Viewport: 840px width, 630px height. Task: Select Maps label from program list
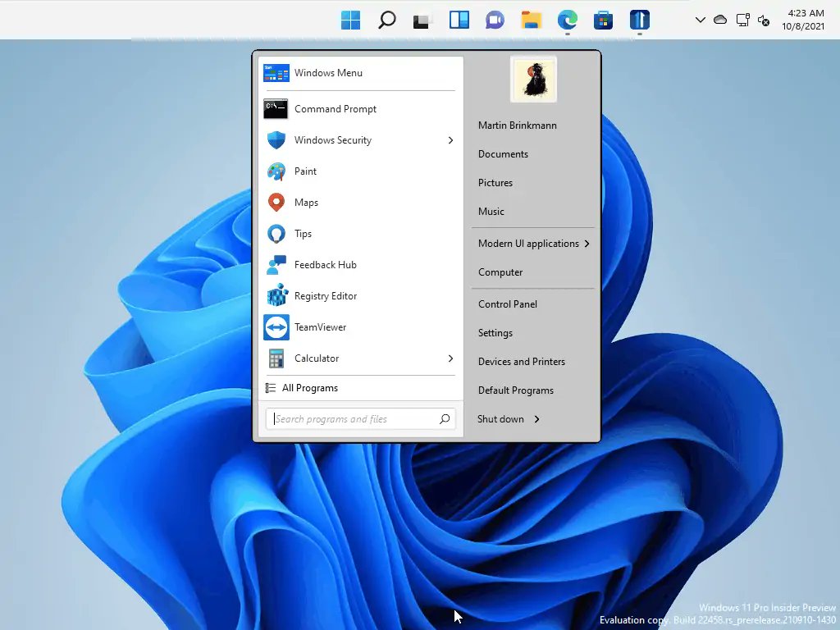[307, 203]
